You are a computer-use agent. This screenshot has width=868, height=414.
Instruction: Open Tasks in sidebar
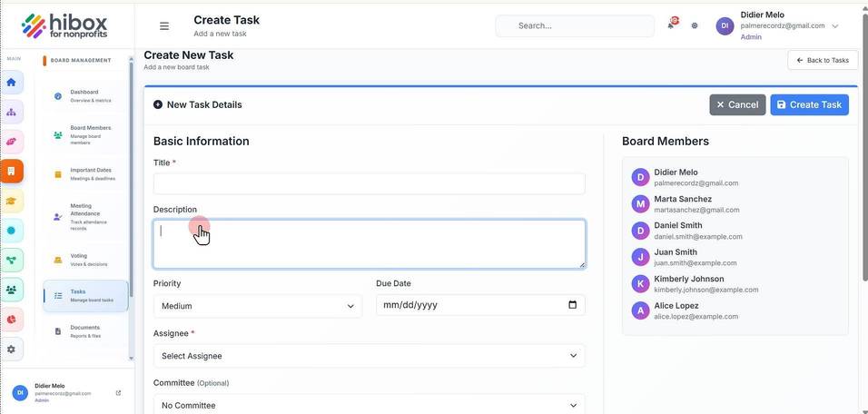point(85,296)
